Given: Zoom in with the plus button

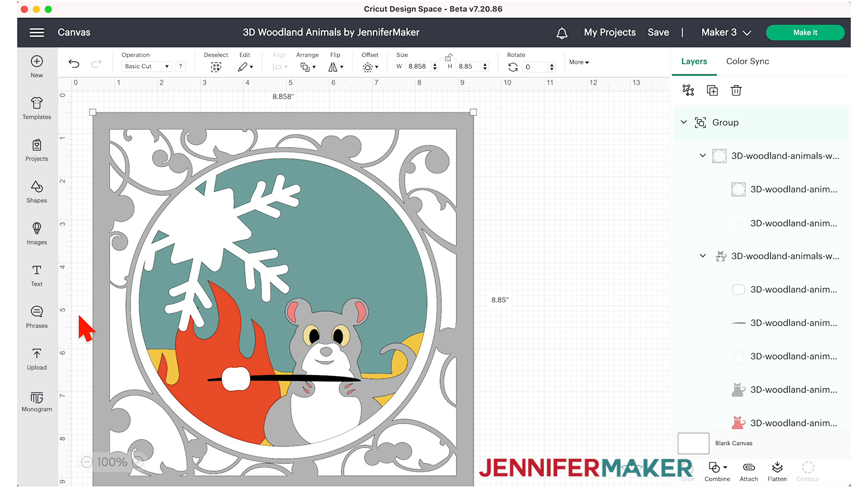Looking at the screenshot, I should click(138, 462).
